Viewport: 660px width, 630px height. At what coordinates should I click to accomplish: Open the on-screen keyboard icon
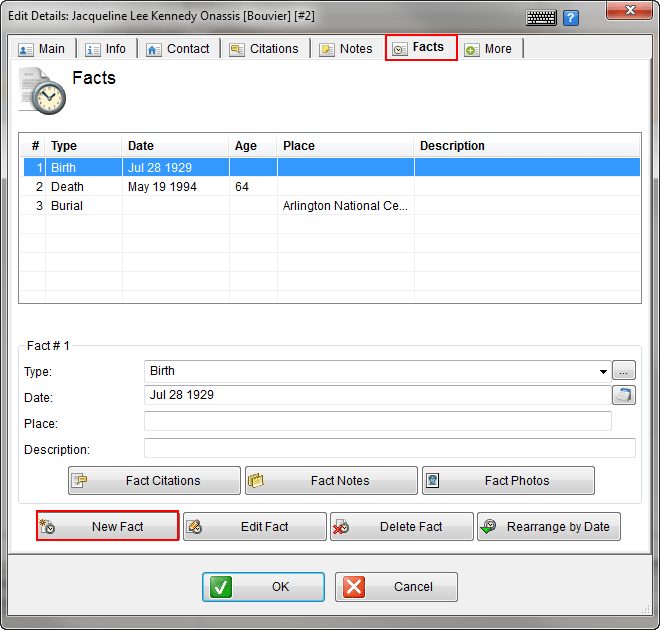click(541, 18)
